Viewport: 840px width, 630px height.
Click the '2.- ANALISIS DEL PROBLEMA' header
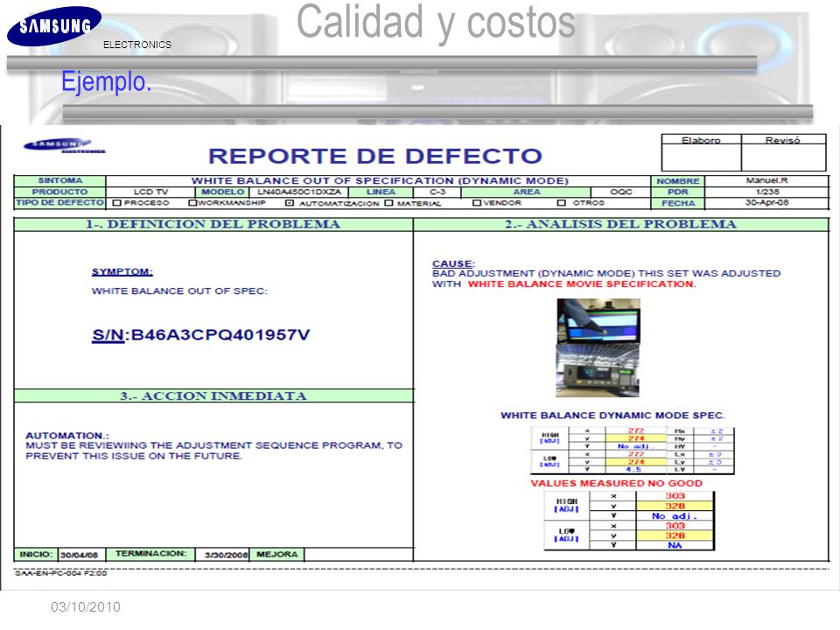(x=620, y=224)
